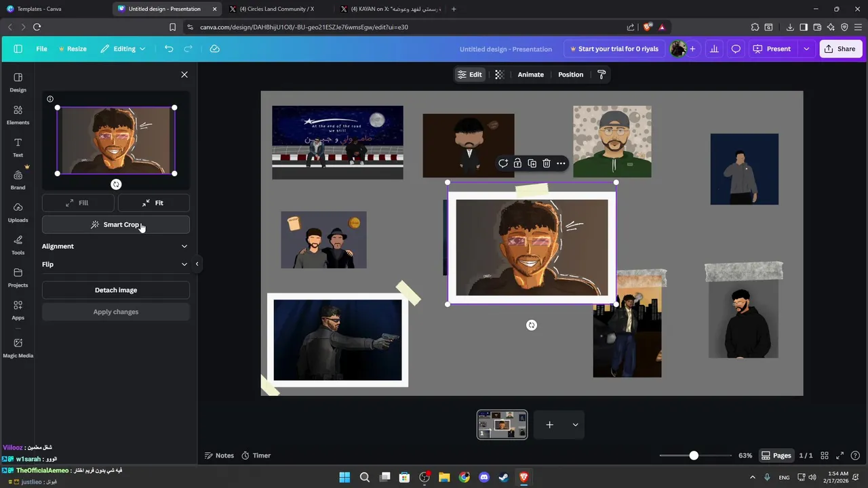Click the copy style paint roller icon

[601, 75]
